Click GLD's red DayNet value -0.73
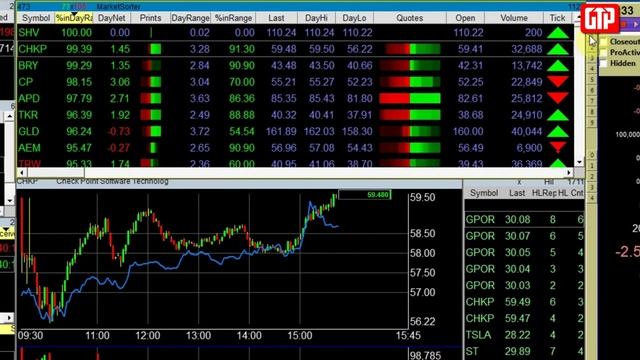 [x=118, y=131]
